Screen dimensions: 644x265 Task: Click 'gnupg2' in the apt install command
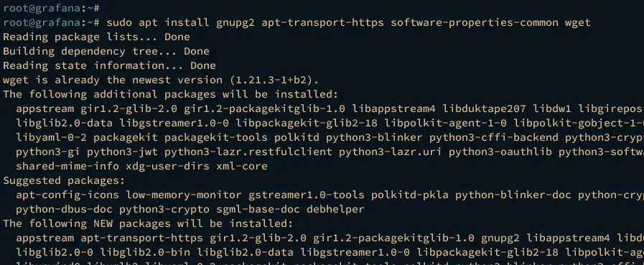(235, 22)
